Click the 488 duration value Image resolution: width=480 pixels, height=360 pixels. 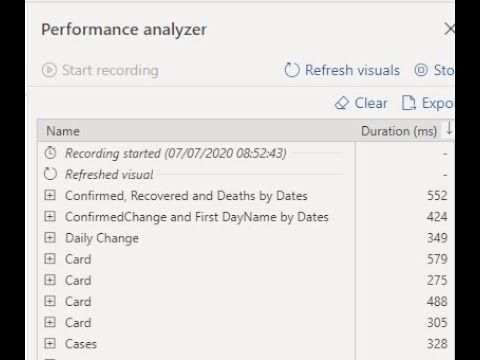[x=437, y=301]
